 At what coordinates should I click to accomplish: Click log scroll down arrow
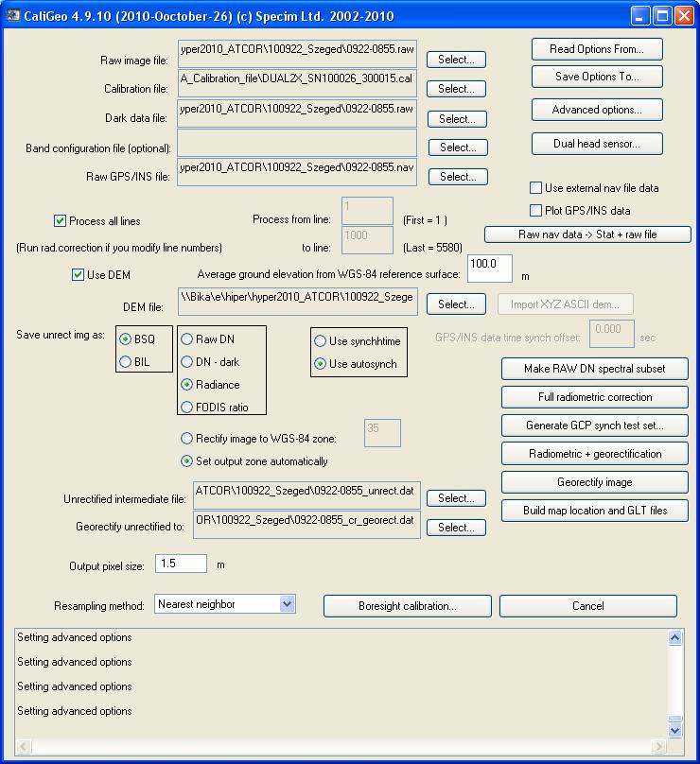coord(675,730)
